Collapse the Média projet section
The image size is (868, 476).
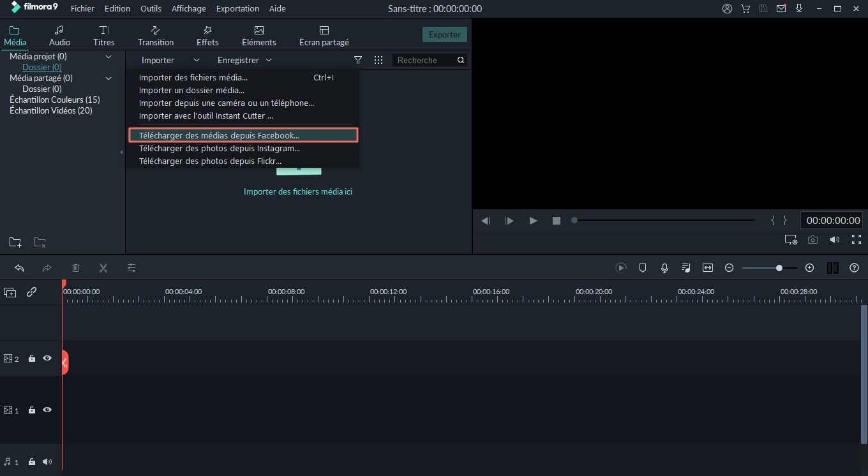(x=108, y=57)
